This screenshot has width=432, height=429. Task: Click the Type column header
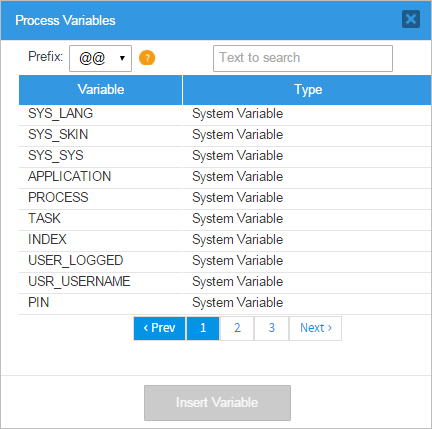(308, 90)
